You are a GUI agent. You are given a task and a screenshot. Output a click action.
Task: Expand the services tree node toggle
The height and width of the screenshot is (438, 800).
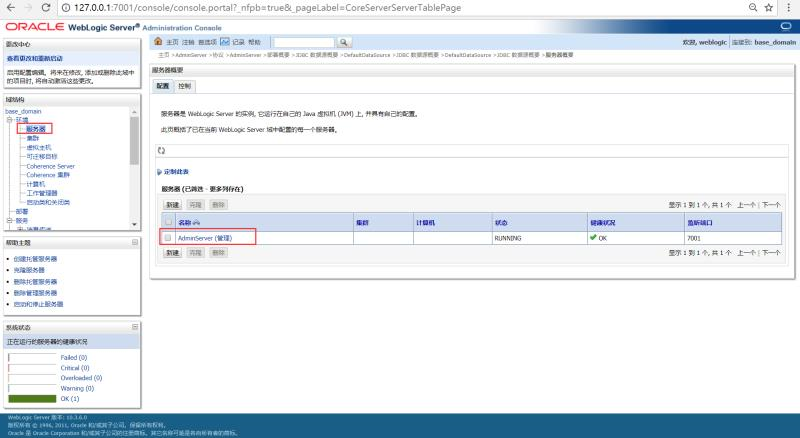9,221
